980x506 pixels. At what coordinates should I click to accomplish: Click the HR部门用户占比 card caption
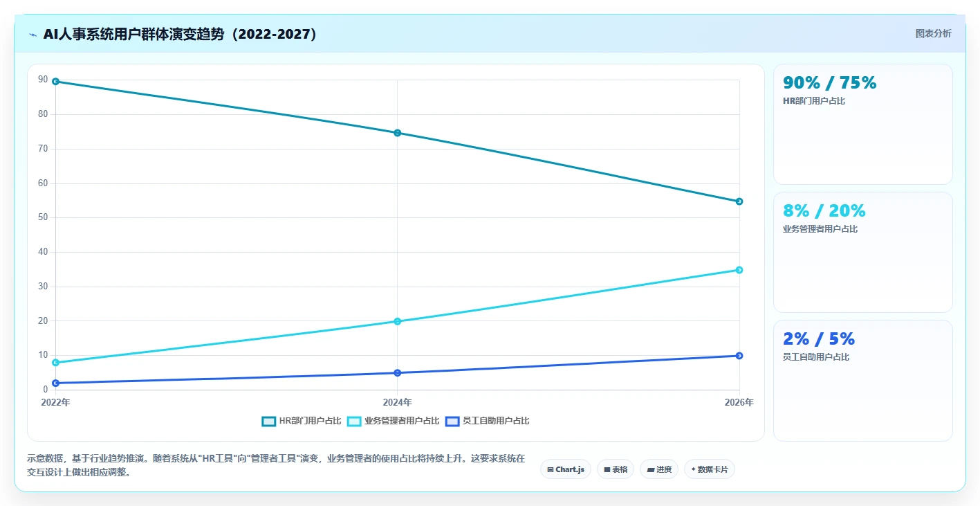pyautogui.click(x=814, y=101)
